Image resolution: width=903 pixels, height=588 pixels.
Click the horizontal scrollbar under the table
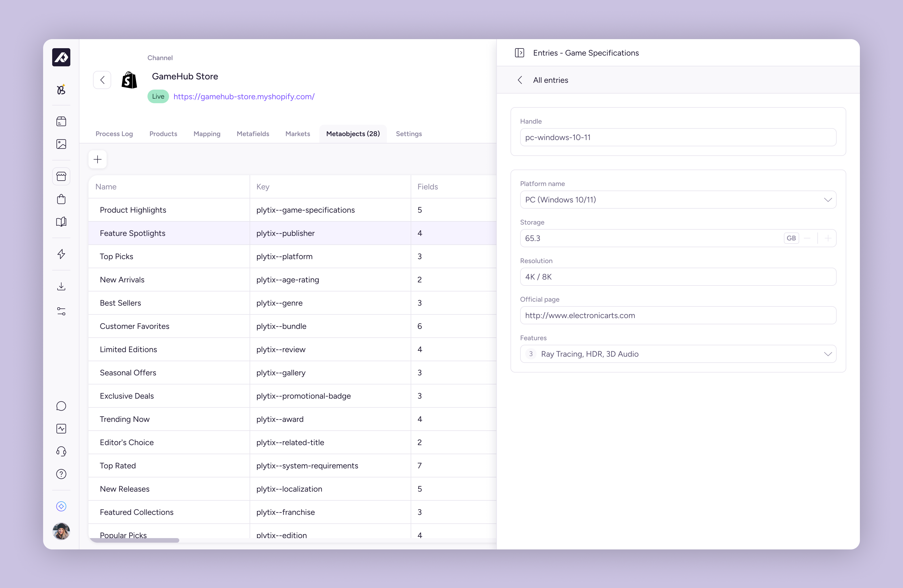134,540
